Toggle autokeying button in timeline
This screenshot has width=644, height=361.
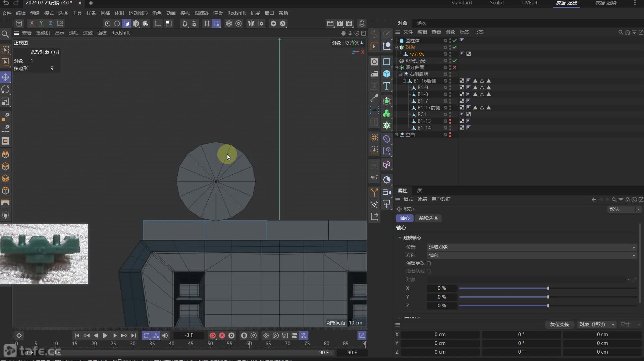[222, 336]
